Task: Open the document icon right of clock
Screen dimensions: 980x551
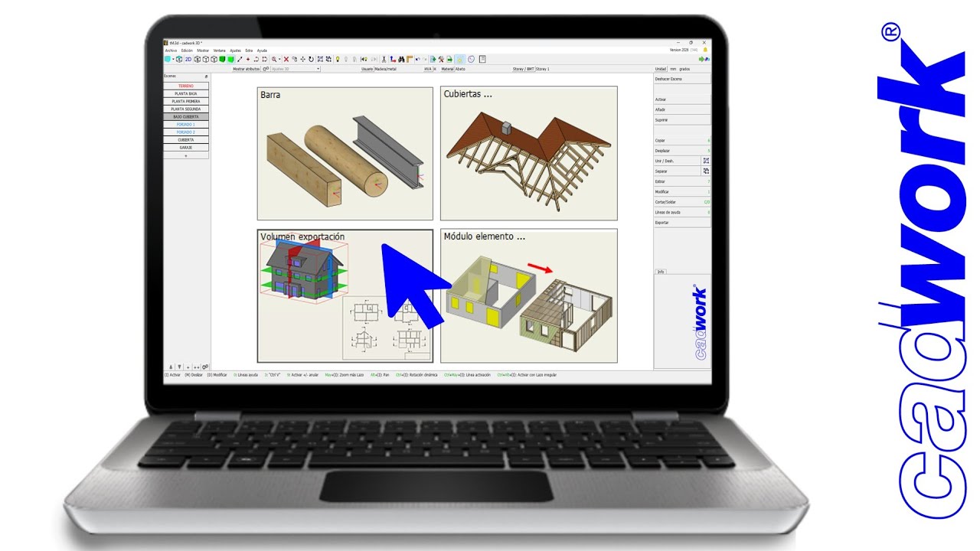Action: (x=482, y=59)
